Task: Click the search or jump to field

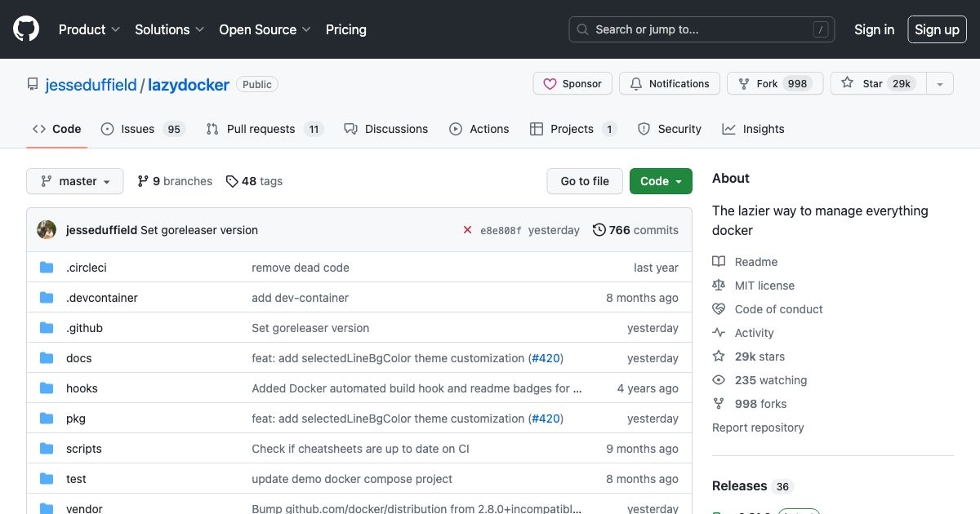Action: 701,29
